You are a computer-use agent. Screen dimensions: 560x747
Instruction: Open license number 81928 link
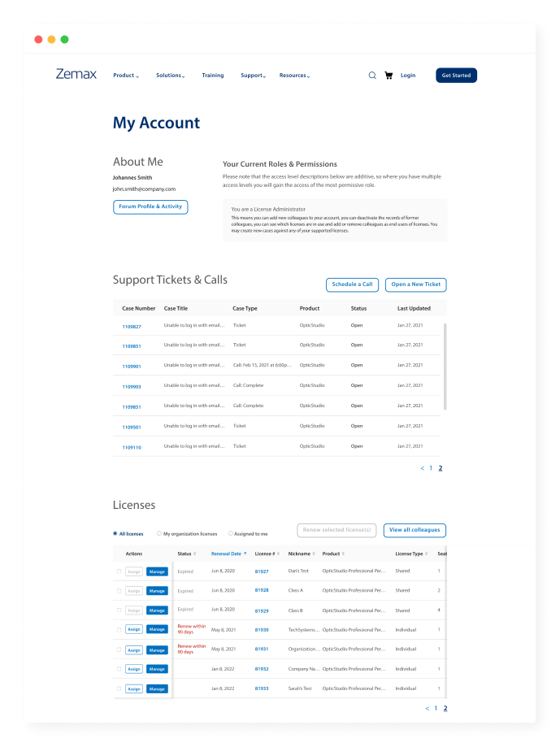pos(262,590)
